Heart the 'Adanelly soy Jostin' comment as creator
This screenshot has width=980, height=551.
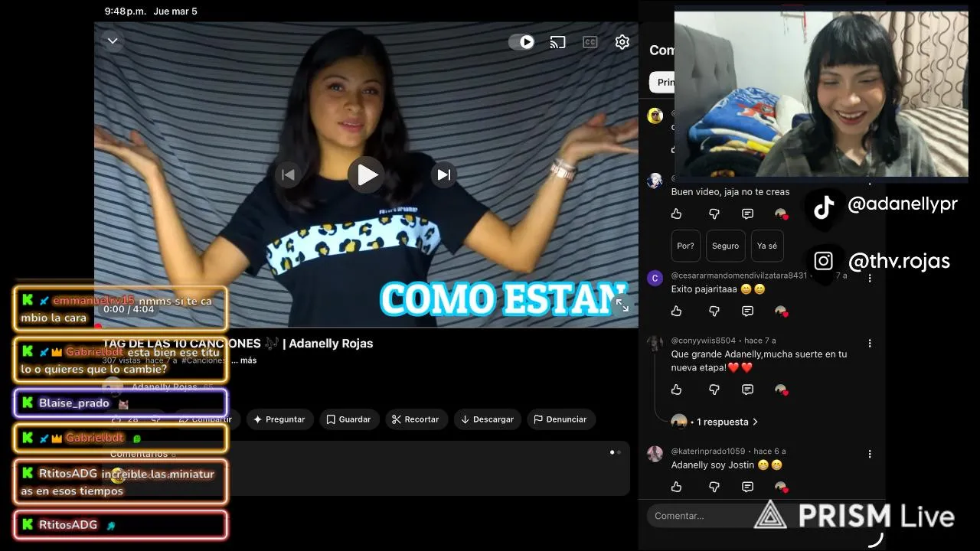(781, 487)
